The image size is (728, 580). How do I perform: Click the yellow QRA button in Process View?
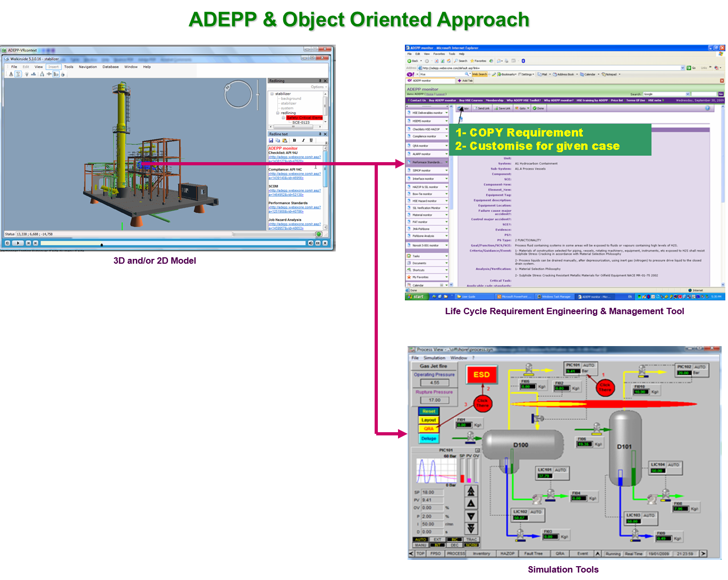tap(428, 428)
